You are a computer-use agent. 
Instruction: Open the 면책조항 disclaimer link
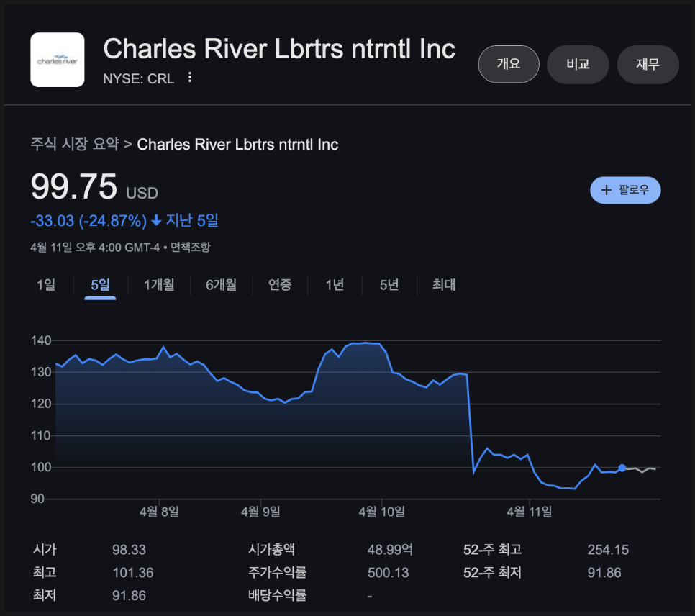click(x=191, y=247)
